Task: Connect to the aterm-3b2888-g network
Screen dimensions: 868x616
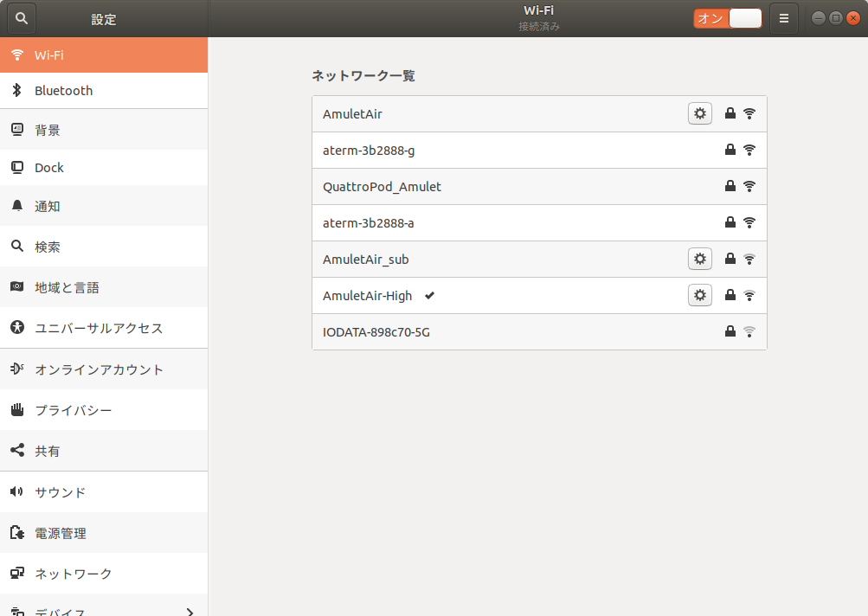Action: click(539, 150)
